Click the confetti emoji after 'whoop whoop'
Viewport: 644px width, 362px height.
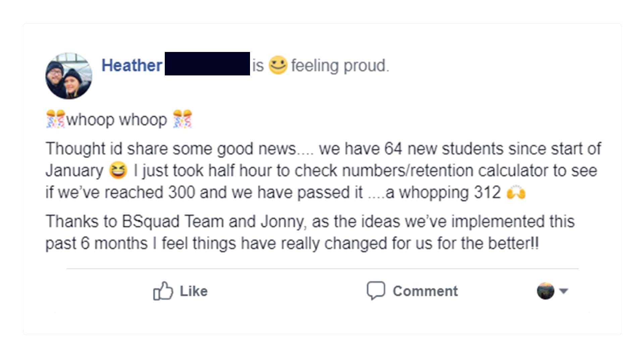(x=182, y=119)
